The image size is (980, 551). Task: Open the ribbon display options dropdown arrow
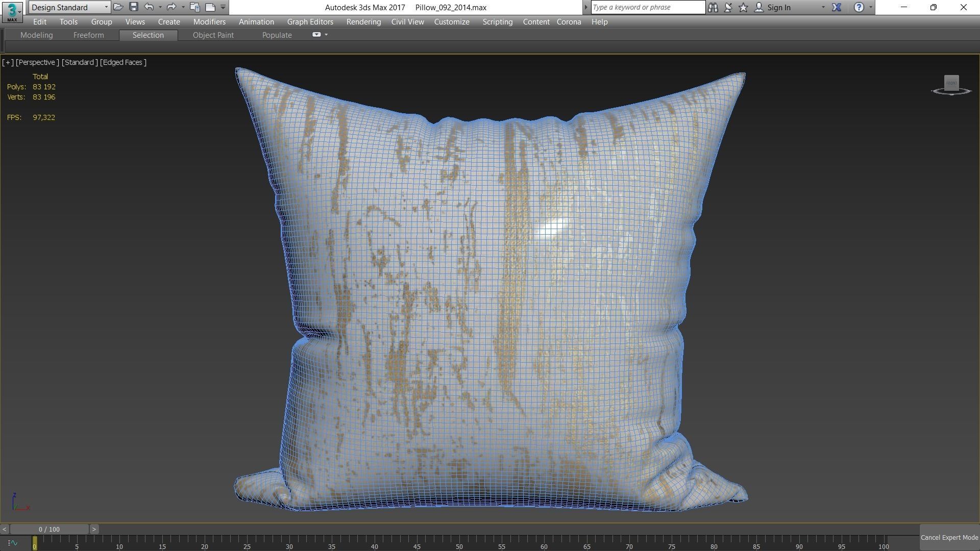tap(326, 35)
